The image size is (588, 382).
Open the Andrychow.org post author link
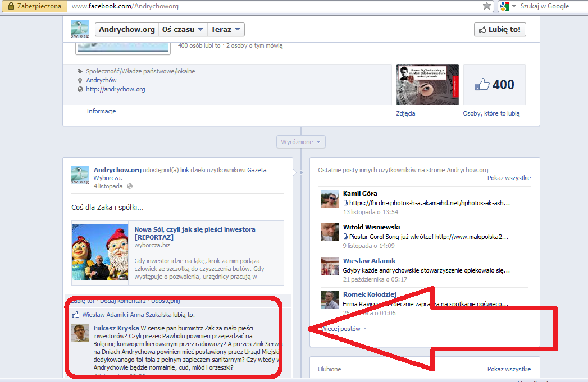point(117,170)
